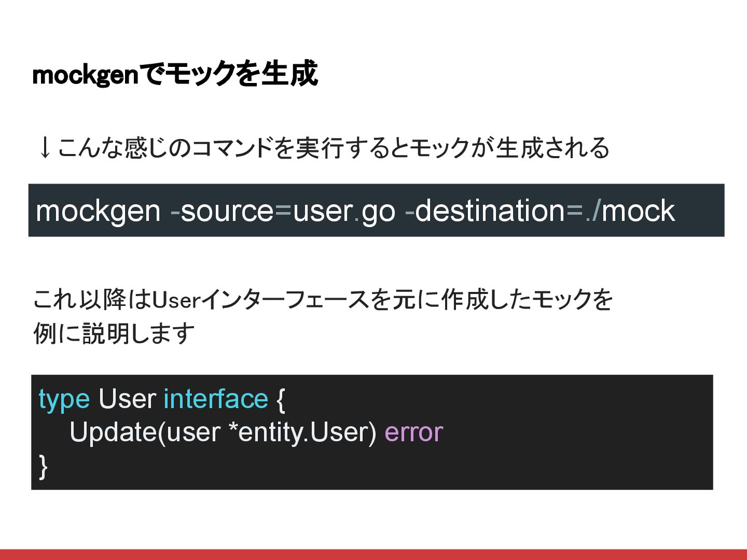Click the opening curly brace after interface
Viewport: 747px width, 560px height.
point(281,399)
